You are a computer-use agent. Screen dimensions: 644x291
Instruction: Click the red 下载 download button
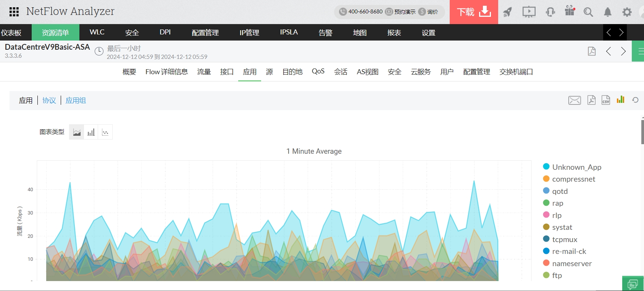473,12
